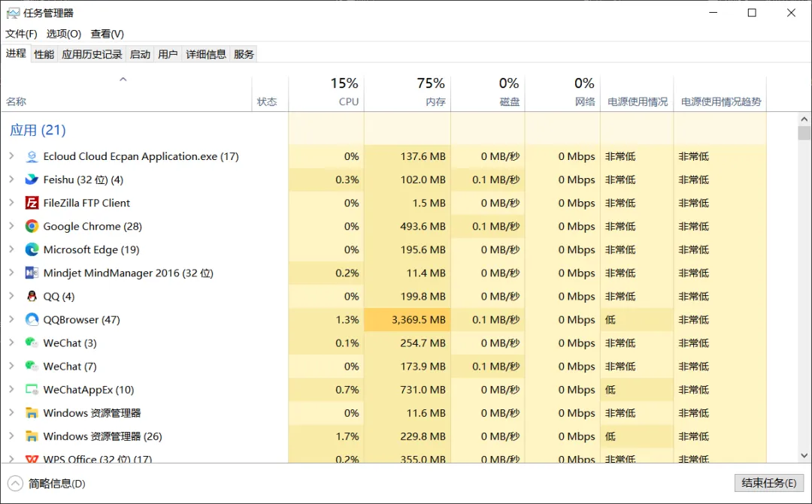Screen dimensions: 812x504
Task: Select the WeChatAppEx icon
Action: pos(32,389)
